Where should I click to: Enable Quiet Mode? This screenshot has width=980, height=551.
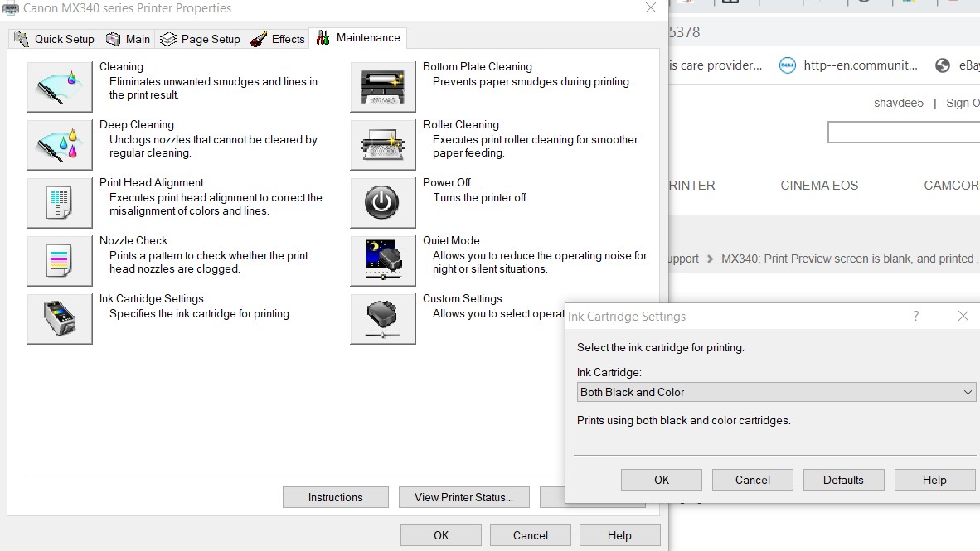[382, 260]
